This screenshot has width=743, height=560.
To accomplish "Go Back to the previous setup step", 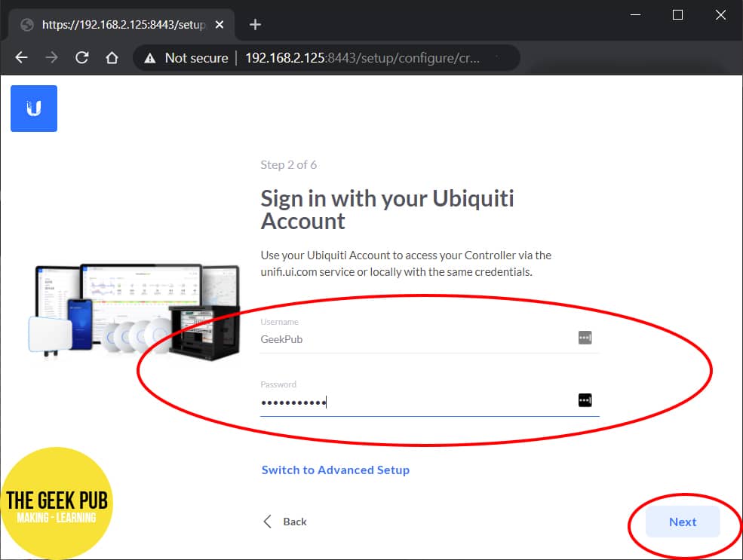I will [285, 522].
